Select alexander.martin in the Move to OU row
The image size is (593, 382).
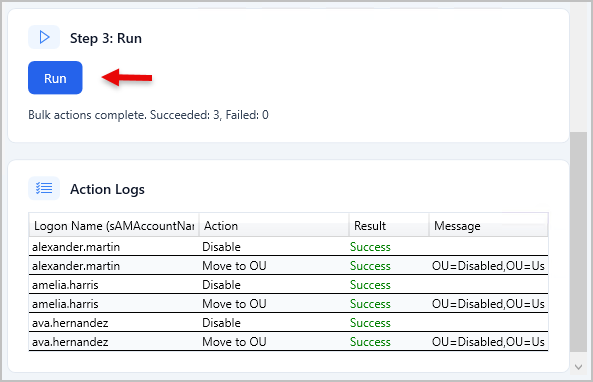[x=76, y=266]
